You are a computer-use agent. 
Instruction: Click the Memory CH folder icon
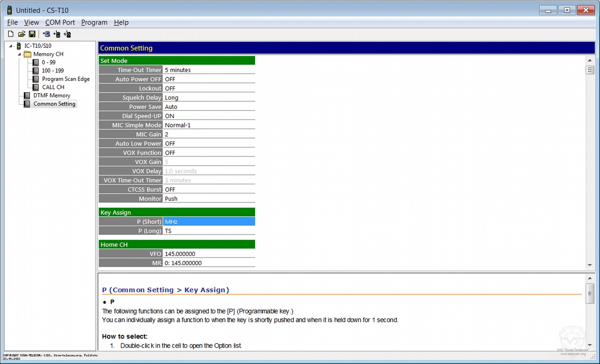(28, 54)
